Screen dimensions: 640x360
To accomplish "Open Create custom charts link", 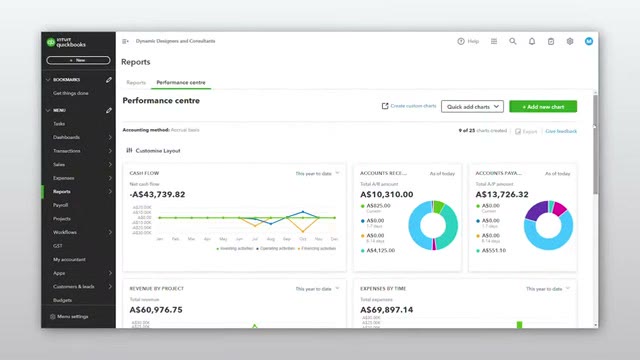I will pos(413,106).
